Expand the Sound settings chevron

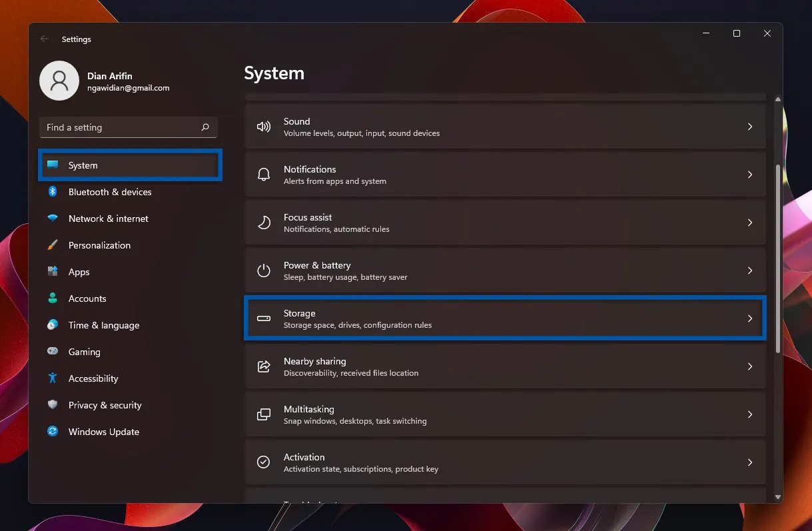click(750, 127)
